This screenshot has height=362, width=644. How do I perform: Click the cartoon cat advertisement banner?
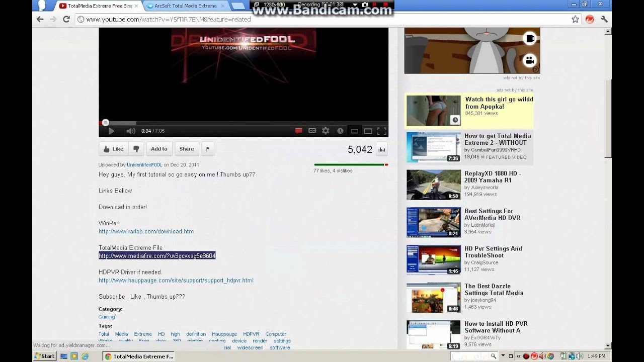472,50
